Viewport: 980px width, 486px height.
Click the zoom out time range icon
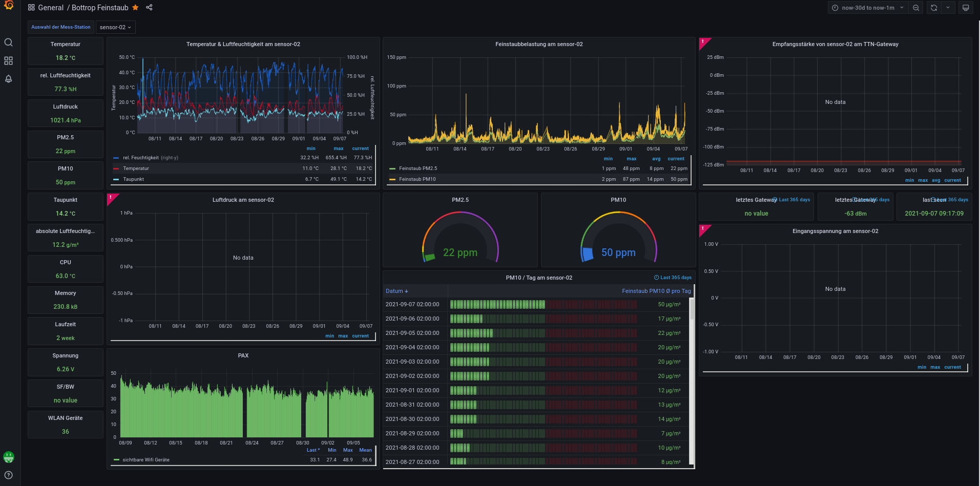(916, 8)
